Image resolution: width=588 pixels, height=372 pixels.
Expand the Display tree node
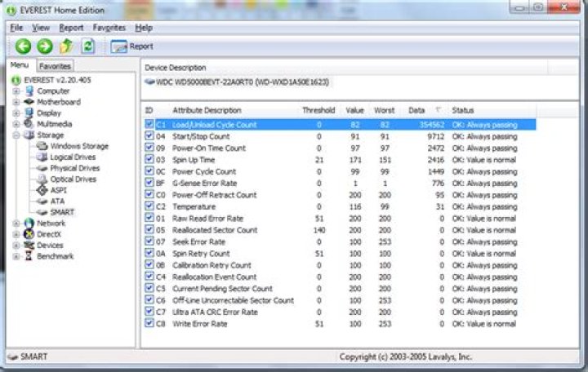click(16, 113)
